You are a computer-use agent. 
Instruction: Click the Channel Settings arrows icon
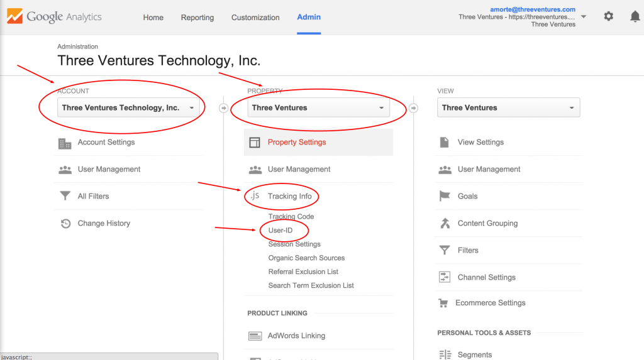click(445, 277)
